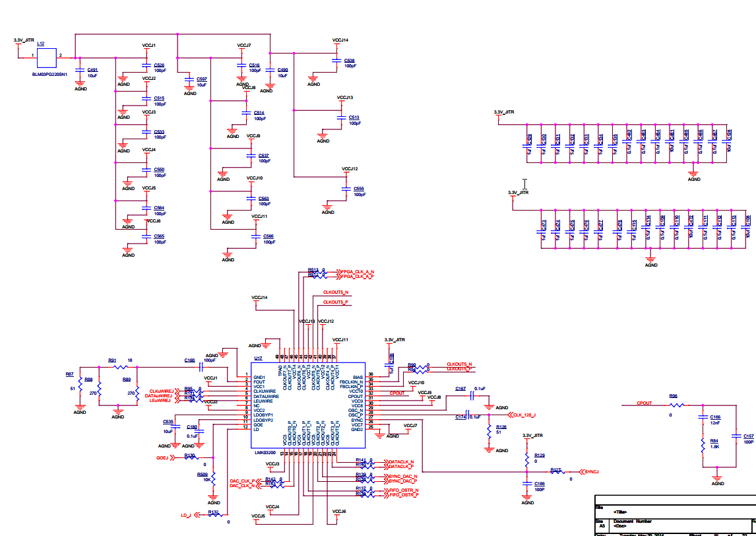Click the DAC_CLK_P net label
Viewport: 756px width, 536px height.
click(x=242, y=481)
